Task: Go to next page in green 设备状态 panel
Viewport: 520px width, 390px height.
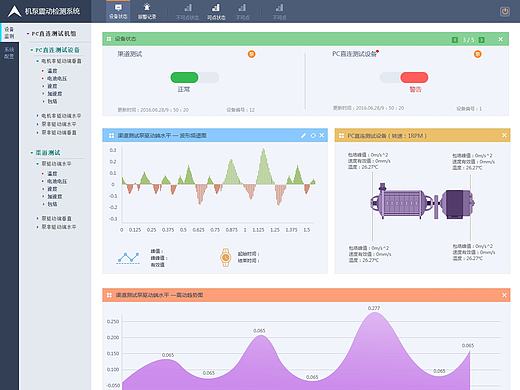Action: (x=481, y=40)
